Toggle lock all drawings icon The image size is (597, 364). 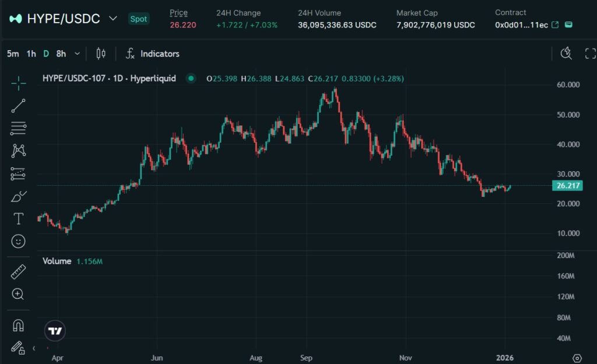19,347
